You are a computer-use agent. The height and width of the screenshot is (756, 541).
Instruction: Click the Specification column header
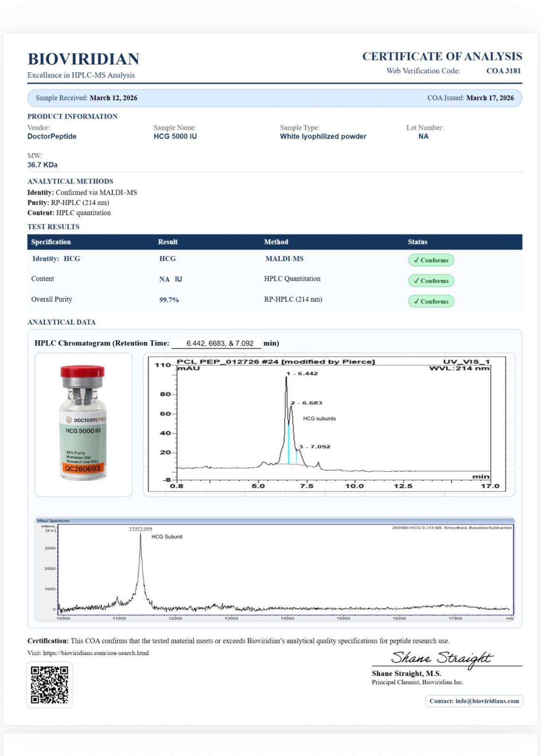coord(51,242)
